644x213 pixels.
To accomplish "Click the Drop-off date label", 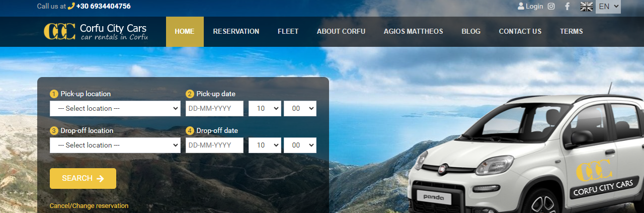I will pyautogui.click(x=217, y=130).
